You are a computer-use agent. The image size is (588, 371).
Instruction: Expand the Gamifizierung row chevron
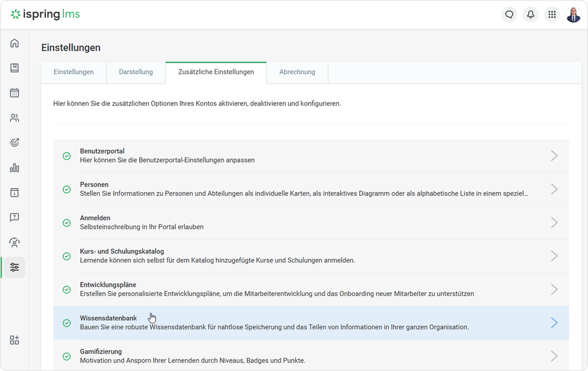(554, 356)
